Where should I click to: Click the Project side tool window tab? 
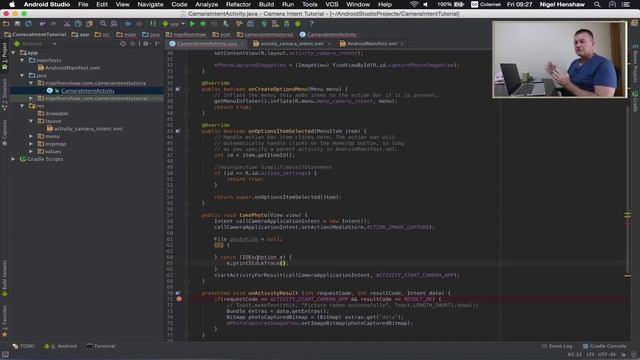4,55
